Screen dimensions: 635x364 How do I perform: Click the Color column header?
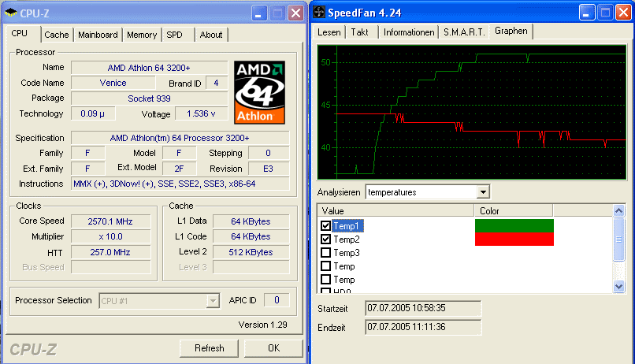coord(514,210)
